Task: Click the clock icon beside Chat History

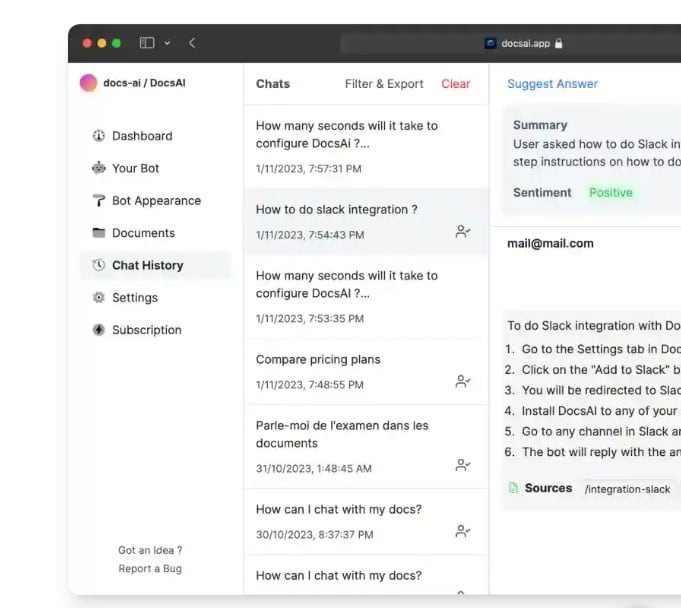Action: click(99, 265)
